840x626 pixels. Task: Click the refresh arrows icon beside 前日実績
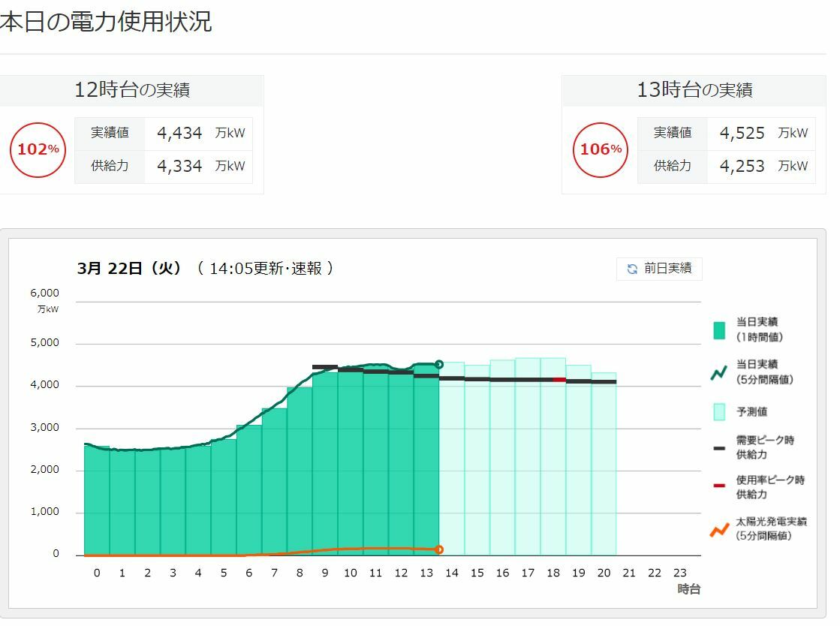coord(632,269)
